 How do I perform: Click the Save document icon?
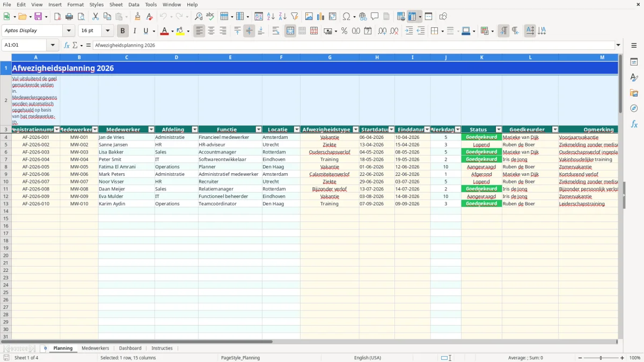tap(38, 17)
